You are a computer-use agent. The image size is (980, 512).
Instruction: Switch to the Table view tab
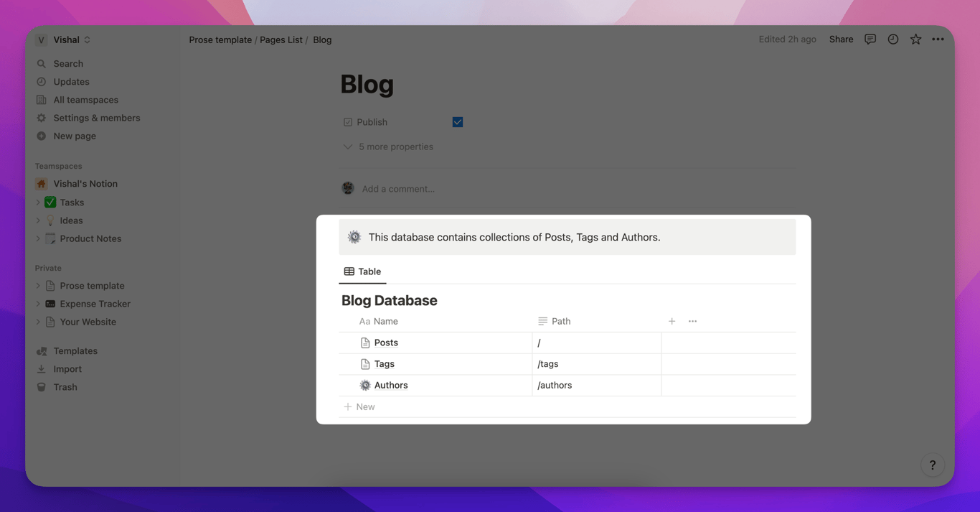coord(362,271)
